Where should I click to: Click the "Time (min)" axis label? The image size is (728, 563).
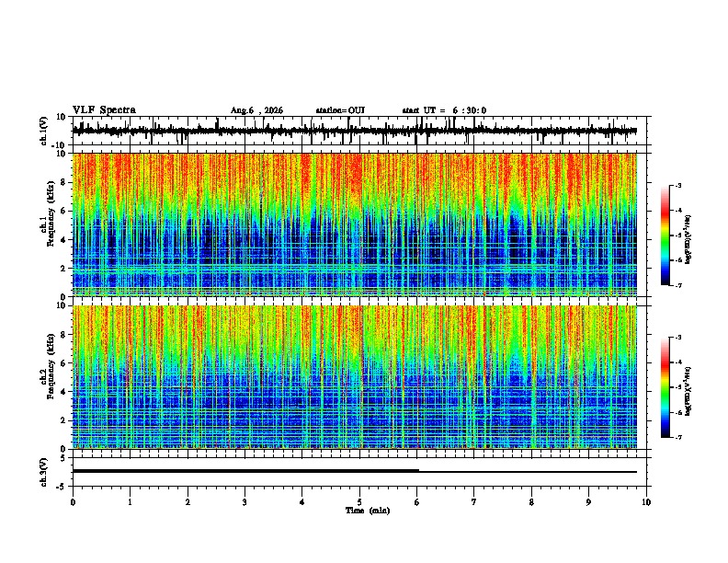368,511
